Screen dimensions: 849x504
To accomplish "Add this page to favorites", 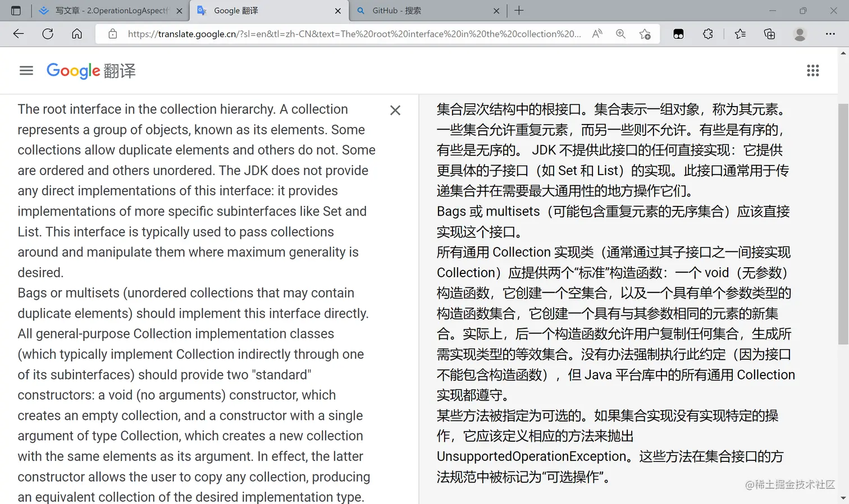I will coord(645,34).
